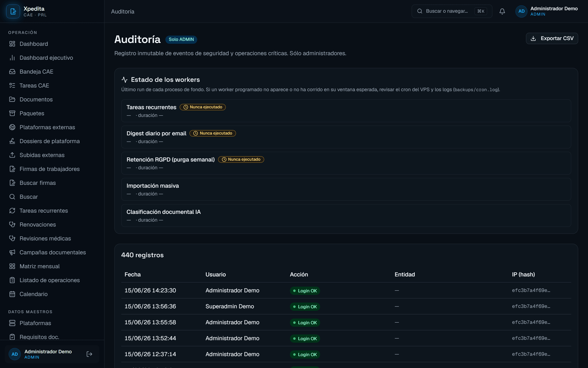This screenshot has width=588, height=368.
Task: Click the AD avatar in the top bar
Action: click(521, 11)
